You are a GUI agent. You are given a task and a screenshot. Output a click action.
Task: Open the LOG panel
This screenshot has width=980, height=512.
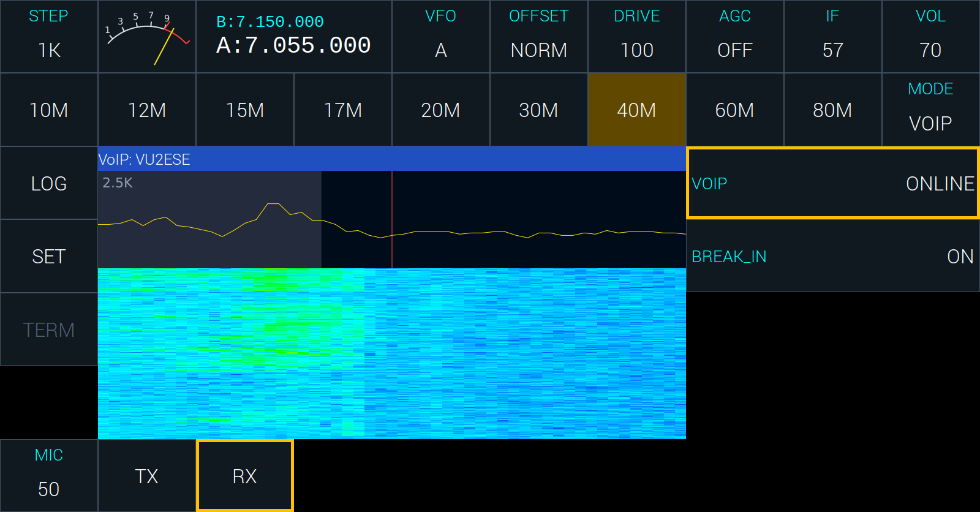point(49,183)
